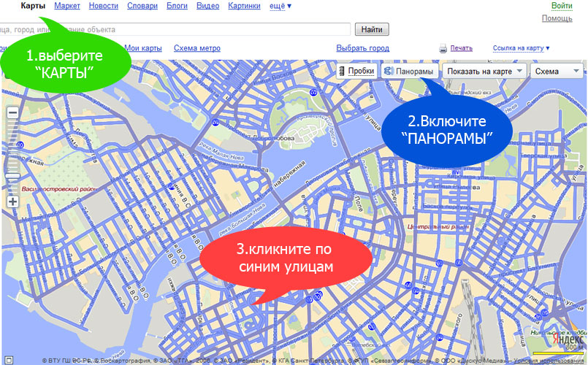
Task: Go to the Видео service
Action: (207, 6)
